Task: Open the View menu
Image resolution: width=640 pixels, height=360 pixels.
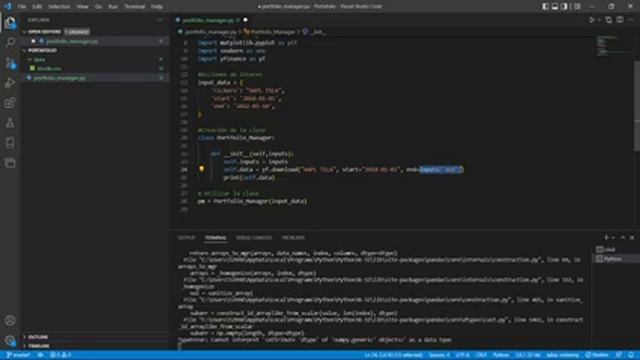Action: [x=82, y=7]
